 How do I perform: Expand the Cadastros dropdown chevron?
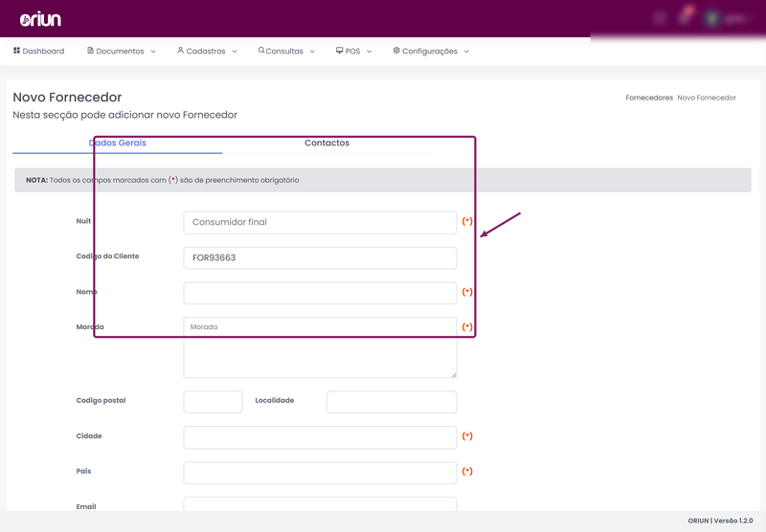coord(235,52)
